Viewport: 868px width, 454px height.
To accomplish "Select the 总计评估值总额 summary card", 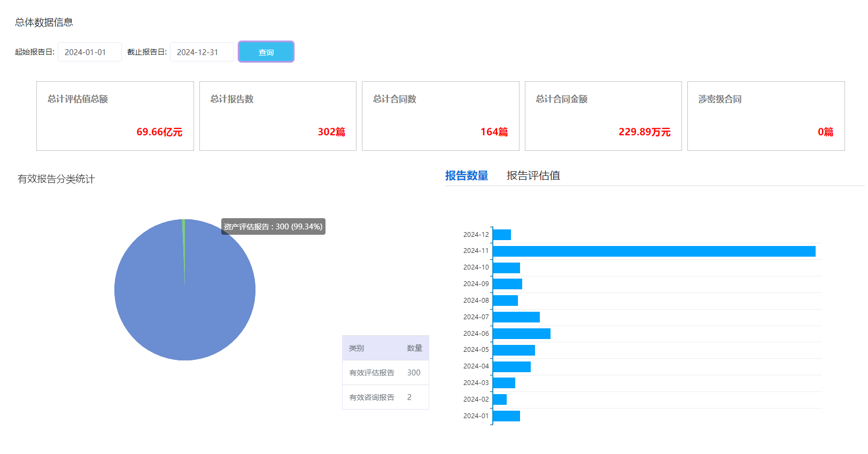I will [x=115, y=116].
